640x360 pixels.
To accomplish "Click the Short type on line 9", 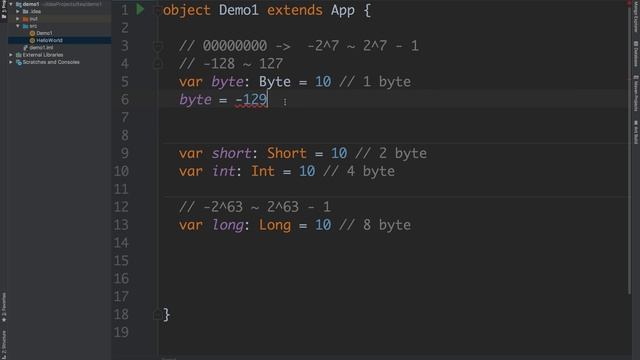I will [287, 153].
